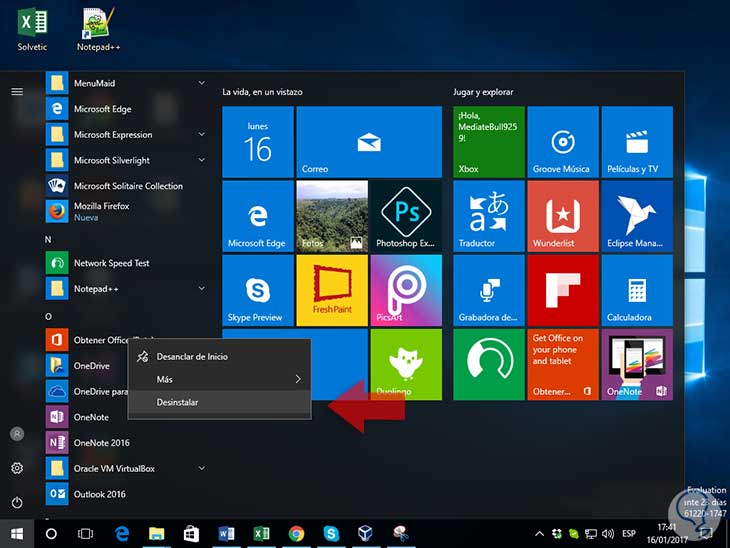Open the volume control in system tray

[608, 534]
